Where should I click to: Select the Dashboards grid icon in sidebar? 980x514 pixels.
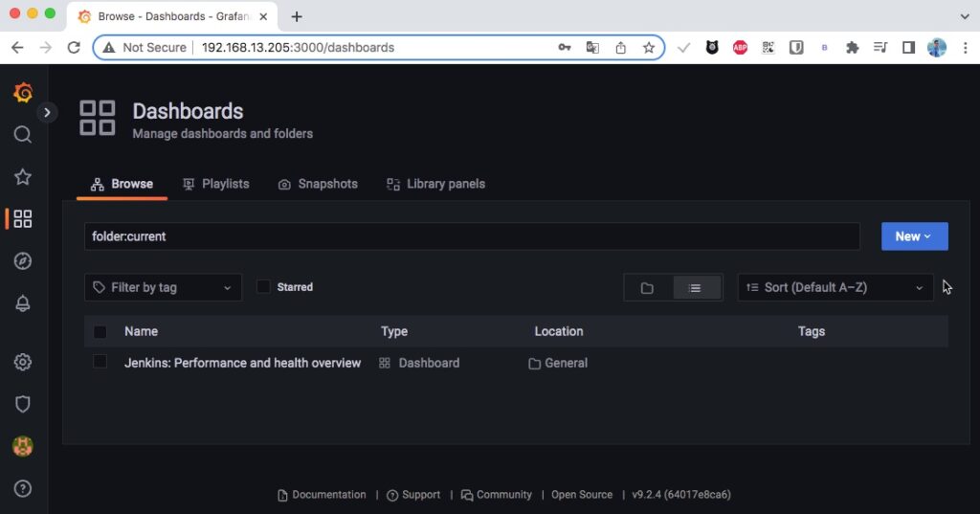tap(23, 219)
